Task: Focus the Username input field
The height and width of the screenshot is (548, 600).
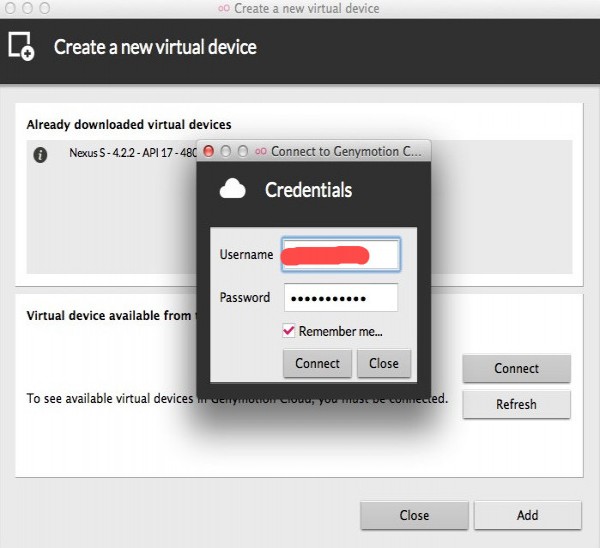Action: [341, 255]
